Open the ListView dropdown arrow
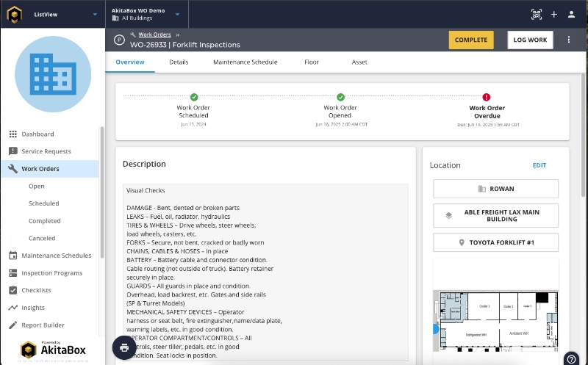This screenshot has width=588, height=365. (95, 15)
